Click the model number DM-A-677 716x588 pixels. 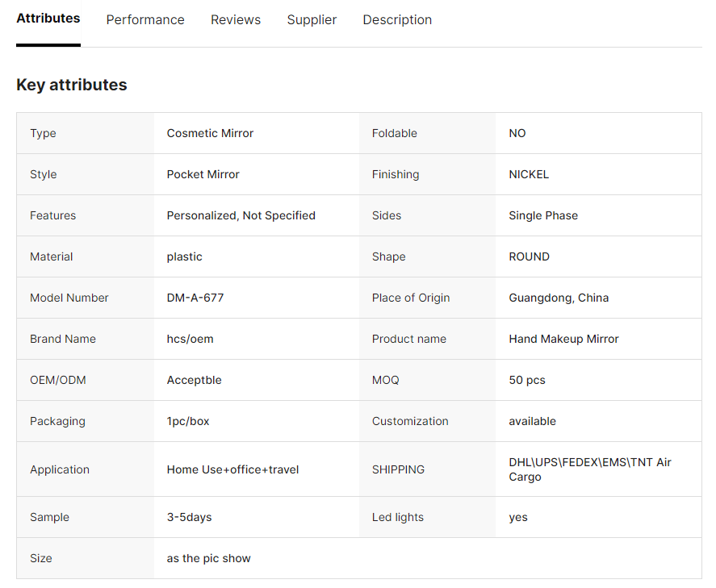pos(195,298)
